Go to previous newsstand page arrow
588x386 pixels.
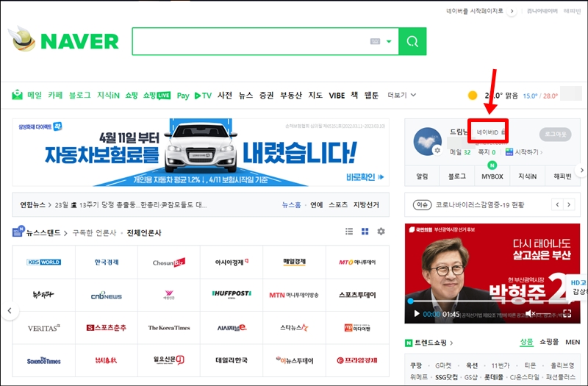click(x=10, y=310)
